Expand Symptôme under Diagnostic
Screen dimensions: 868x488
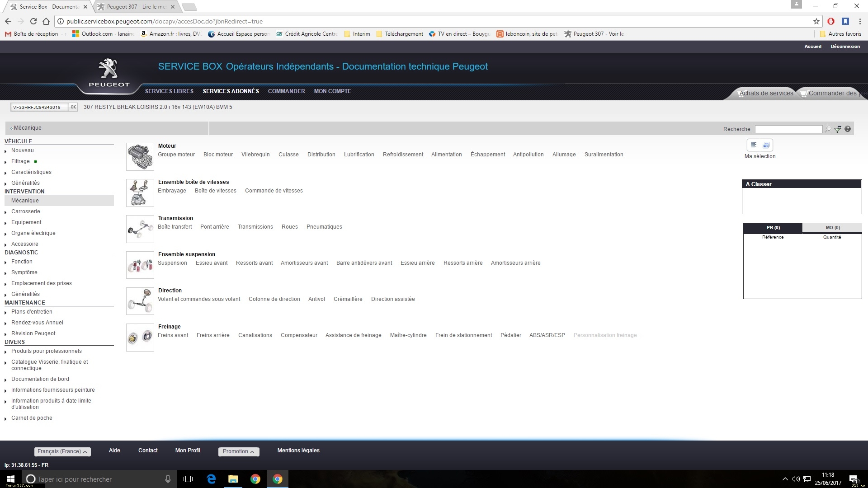[x=24, y=272]
